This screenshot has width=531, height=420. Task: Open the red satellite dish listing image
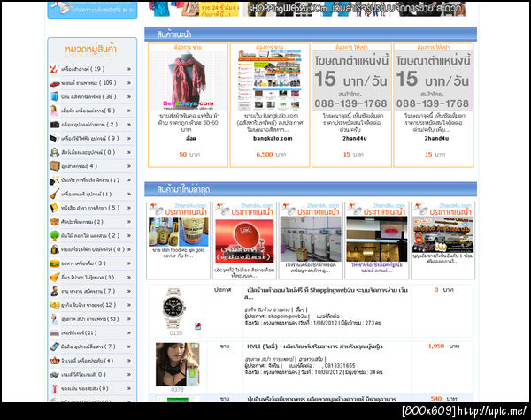[x=244, y=241]
